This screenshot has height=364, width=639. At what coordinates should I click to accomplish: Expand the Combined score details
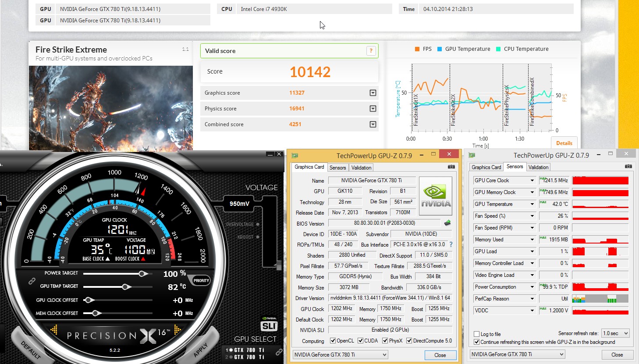pyautogui.click(x=373, y=124)
